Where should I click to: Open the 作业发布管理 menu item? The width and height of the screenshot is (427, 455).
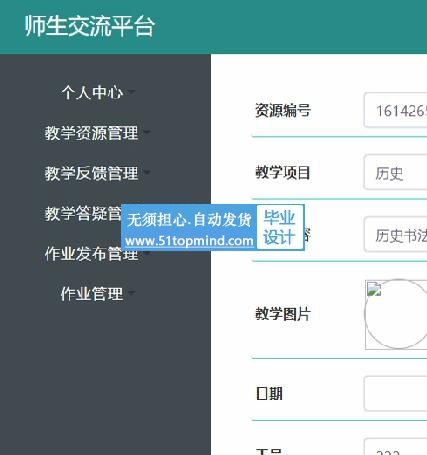click(92, 254)
